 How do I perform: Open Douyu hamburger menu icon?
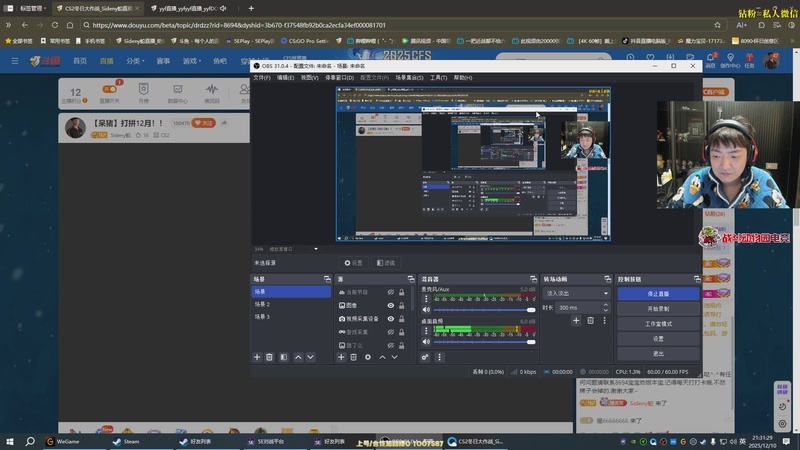pos(15,61)
